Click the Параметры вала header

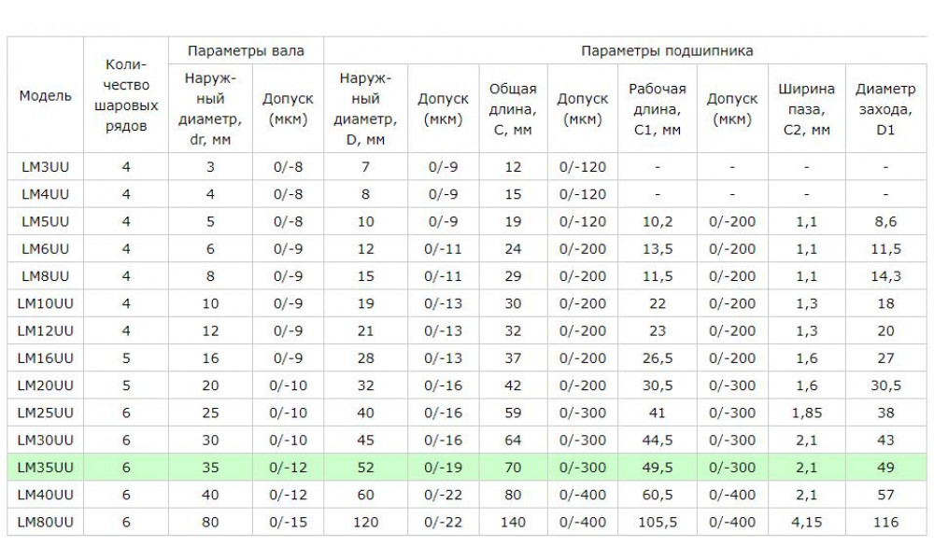246,50
